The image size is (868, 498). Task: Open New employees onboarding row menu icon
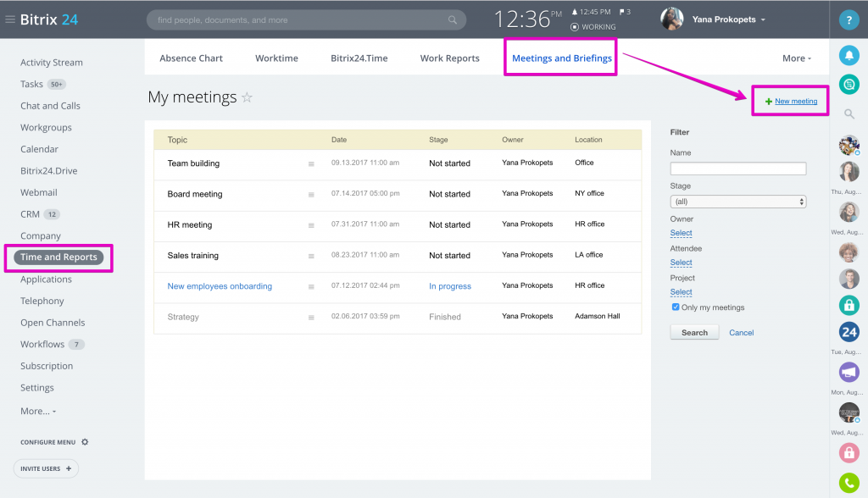coord(311,286)
